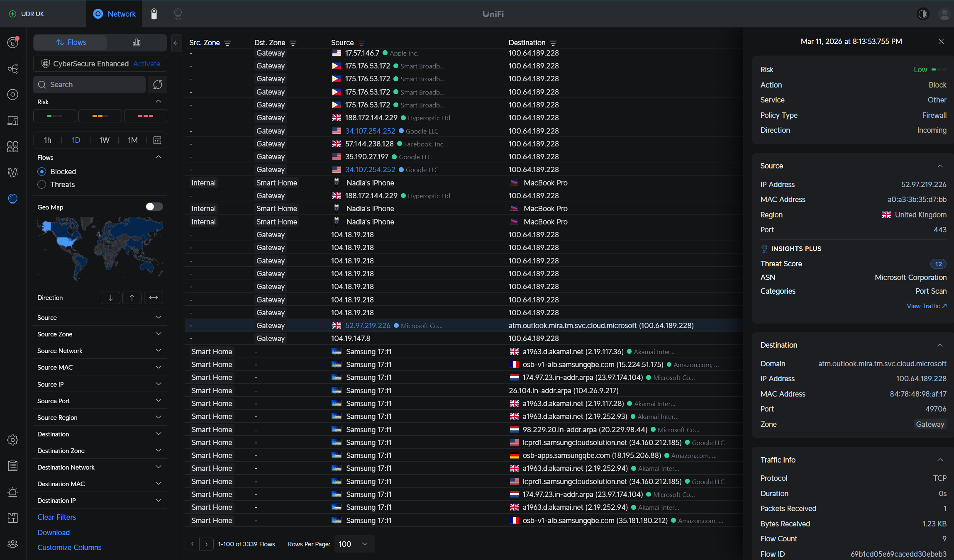Open the Protect app icon in top bar

[154, 14]
